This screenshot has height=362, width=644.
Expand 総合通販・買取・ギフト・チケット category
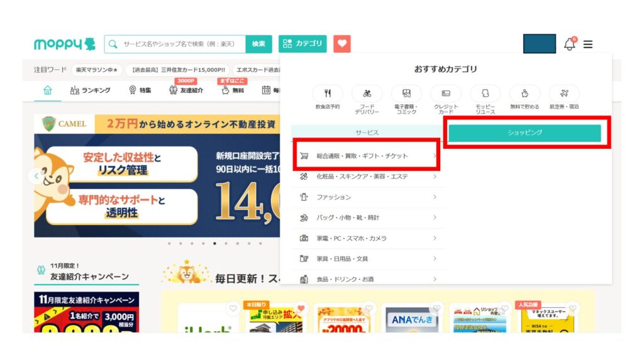coord(367,156)
